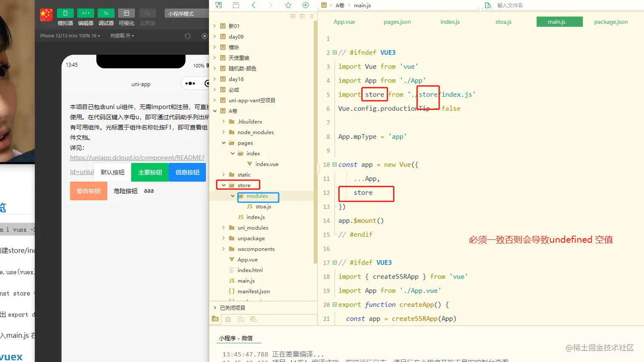This screenshot has width=644, height=362.
Task: Toggle the code fold at line 10
Action: 335,164
